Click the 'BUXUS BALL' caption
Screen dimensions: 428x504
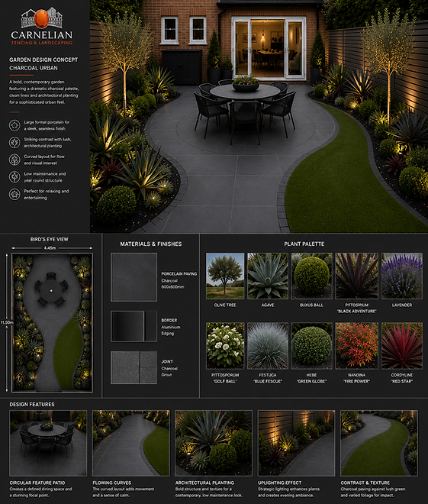(x=311, y=305)
